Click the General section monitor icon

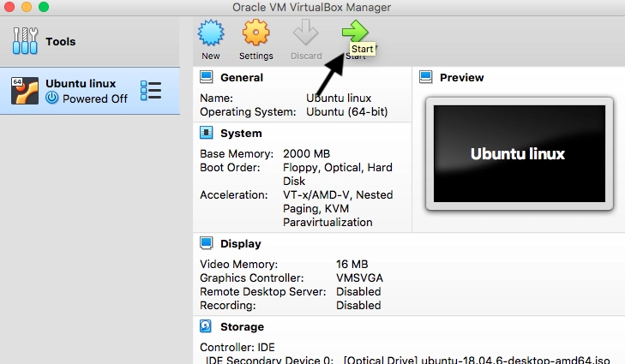[x=207, y=77]
